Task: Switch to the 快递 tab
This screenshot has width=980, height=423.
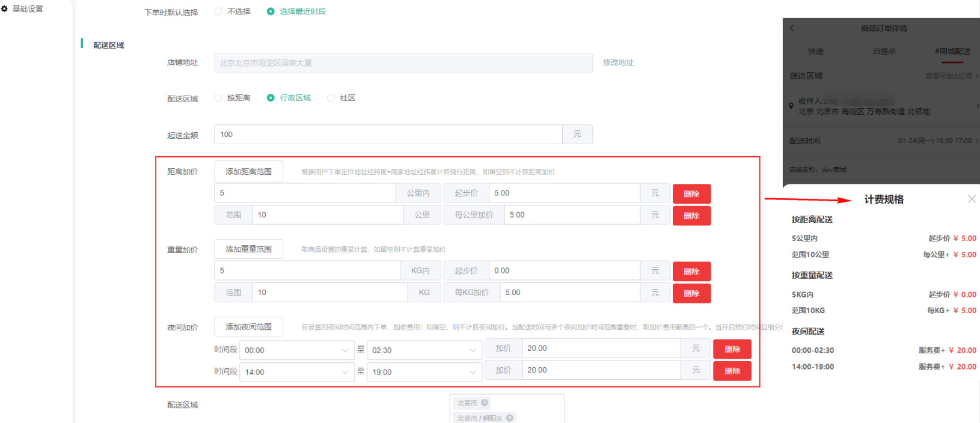Action: click(816, 52)
